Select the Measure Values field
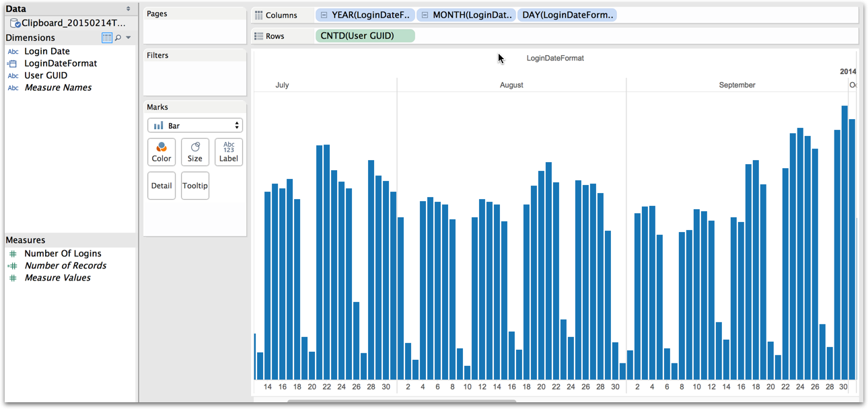868x409 pixels. point(57,278)
